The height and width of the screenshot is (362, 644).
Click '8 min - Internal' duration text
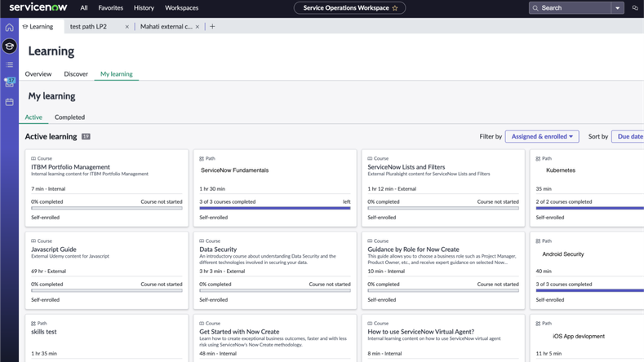[384, 353]
